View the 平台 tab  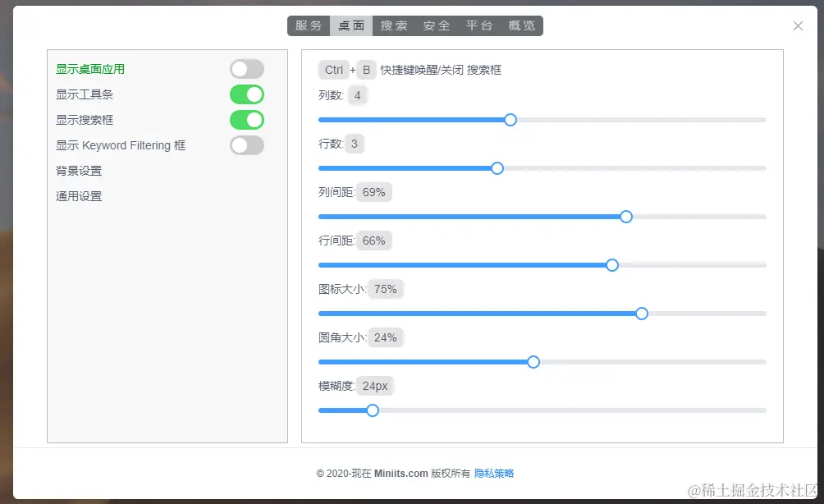pos(479,25)
